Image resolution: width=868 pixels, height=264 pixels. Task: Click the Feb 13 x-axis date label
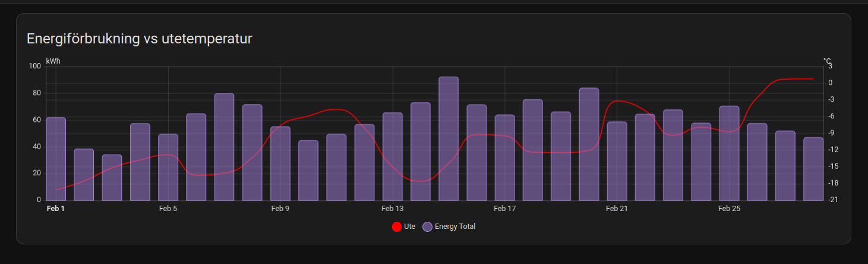(x=392, y=209)
